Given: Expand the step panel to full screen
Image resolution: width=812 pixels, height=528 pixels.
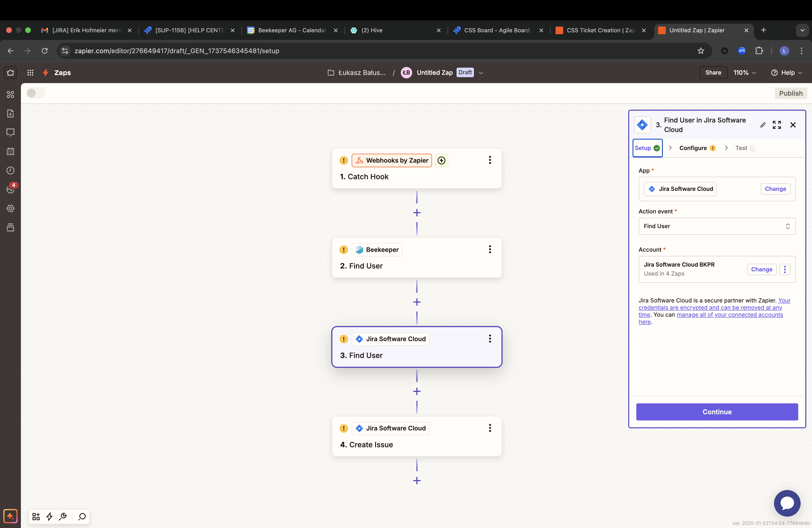Looking at the screenshot, I should (777, 125).
